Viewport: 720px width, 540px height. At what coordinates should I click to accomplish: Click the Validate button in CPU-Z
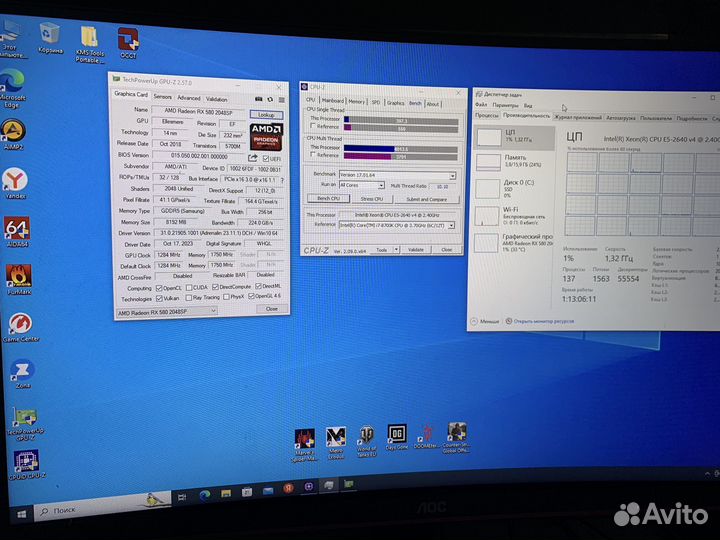[x=416, y=249]
